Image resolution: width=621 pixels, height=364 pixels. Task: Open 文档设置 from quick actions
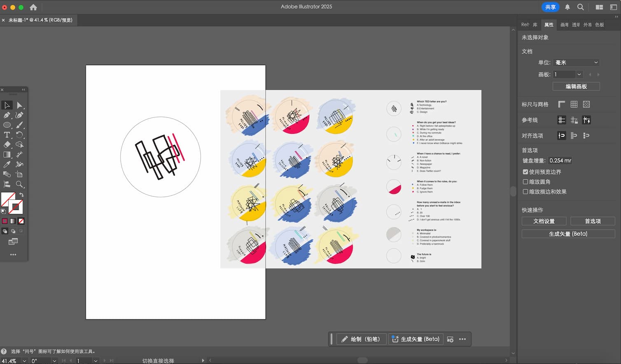point(544,221)
